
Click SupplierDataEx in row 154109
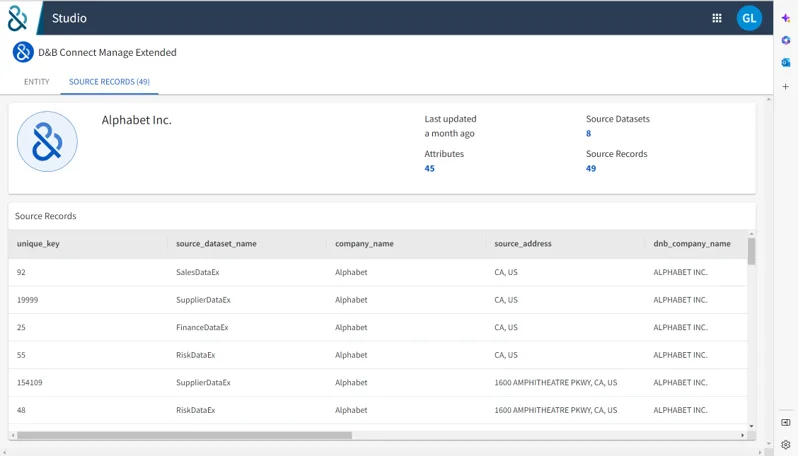tap(203, 382)
